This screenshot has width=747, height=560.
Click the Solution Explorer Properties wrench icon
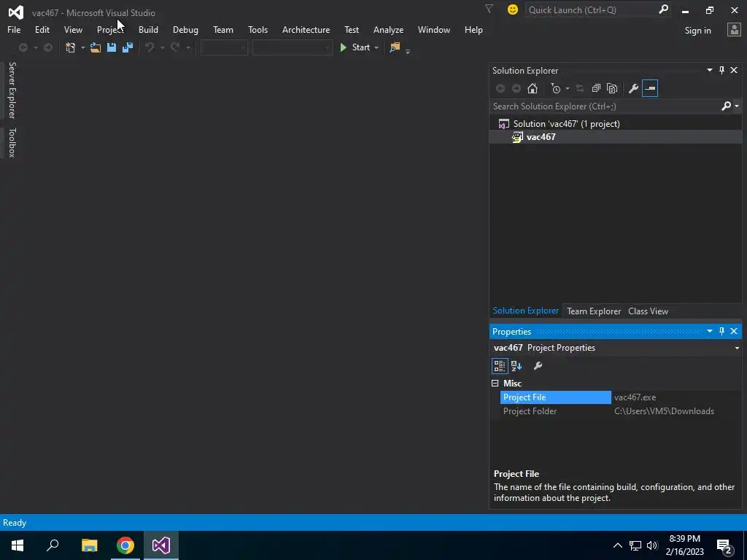pyautogui.click(x=633, y=88)
